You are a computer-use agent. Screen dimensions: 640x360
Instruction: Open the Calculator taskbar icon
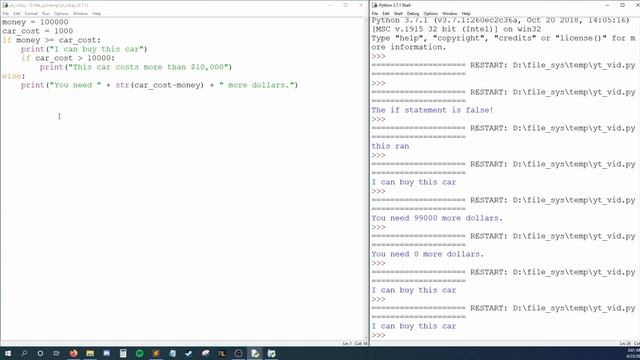coord(123,353)
